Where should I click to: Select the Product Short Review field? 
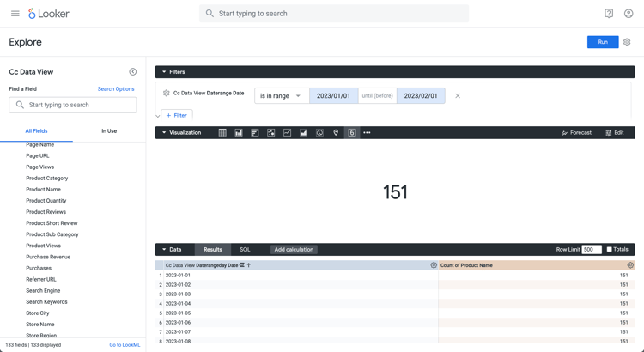pyautogui.click(x=52, y=223)
